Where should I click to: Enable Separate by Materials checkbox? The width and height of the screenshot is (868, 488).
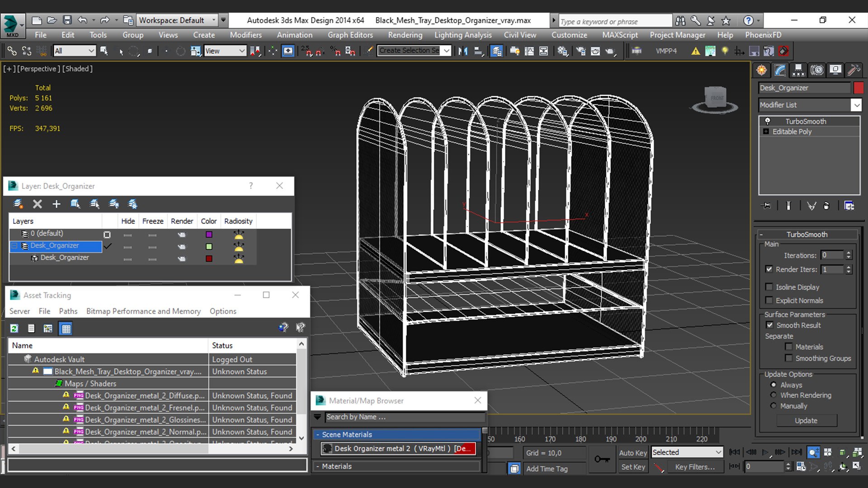click(x=788, y=347)
